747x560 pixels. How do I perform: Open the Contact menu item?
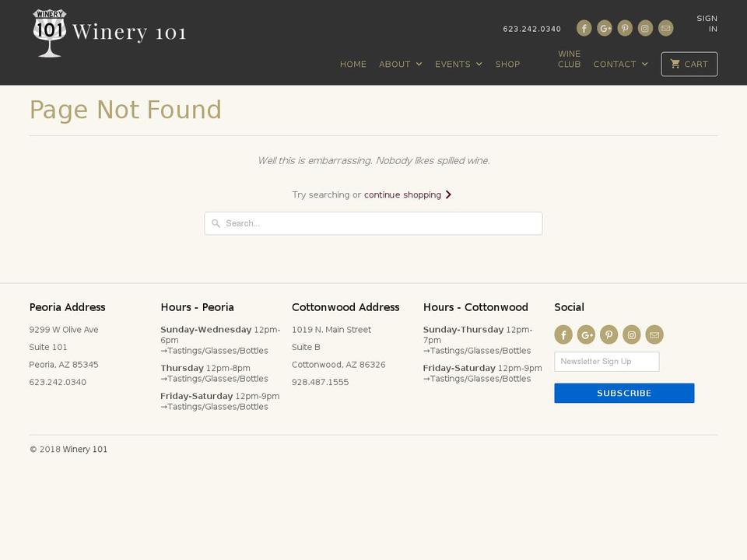(615, 65)
